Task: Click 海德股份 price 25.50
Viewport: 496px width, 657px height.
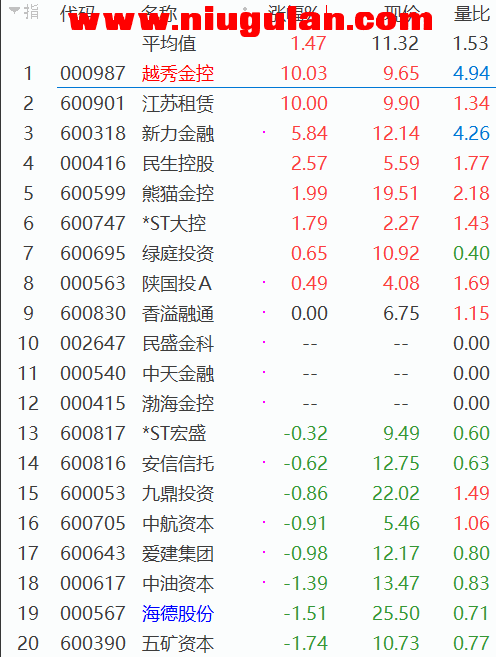Action: (396, 614)
